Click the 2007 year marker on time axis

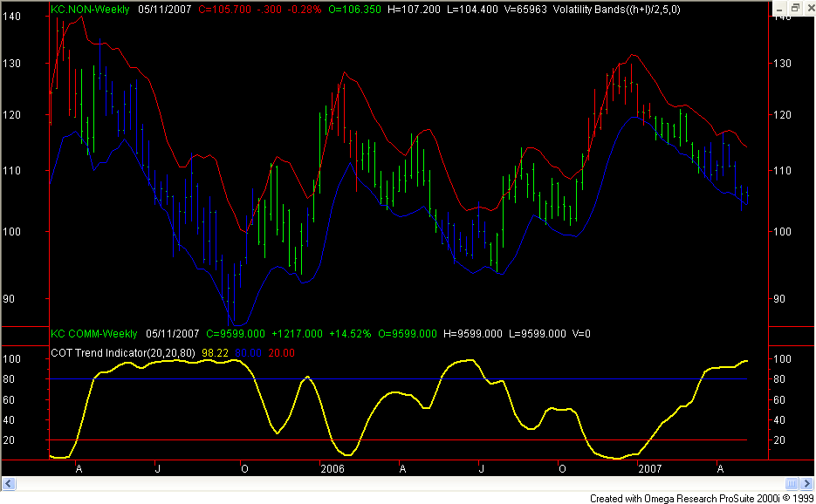point(650,468)
